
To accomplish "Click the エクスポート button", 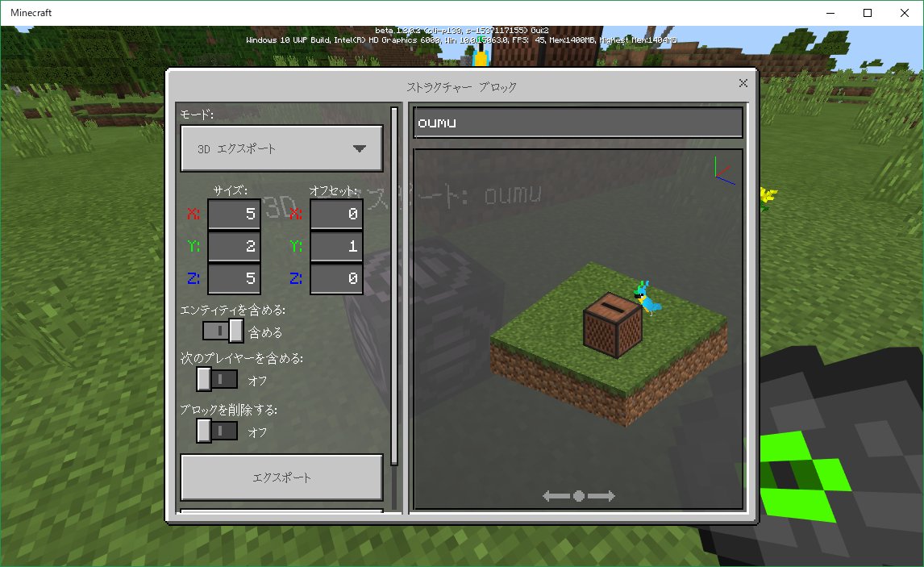I will (281, 477).
